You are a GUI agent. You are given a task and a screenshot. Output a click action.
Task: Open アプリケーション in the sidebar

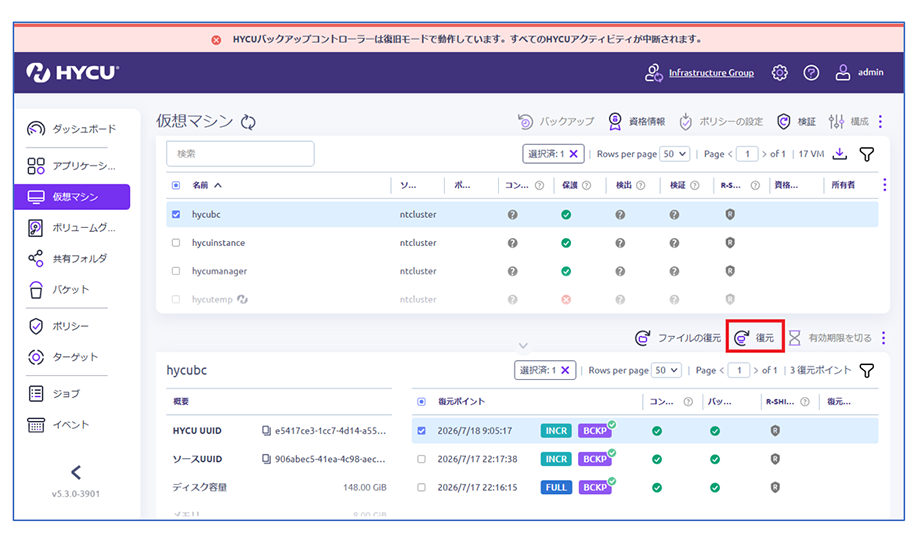coord(72,166)
